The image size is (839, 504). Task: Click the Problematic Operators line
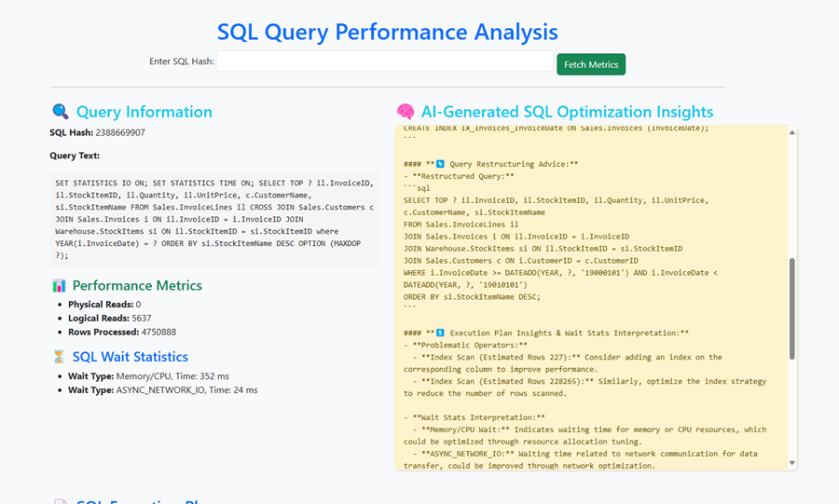click(465, 346)
